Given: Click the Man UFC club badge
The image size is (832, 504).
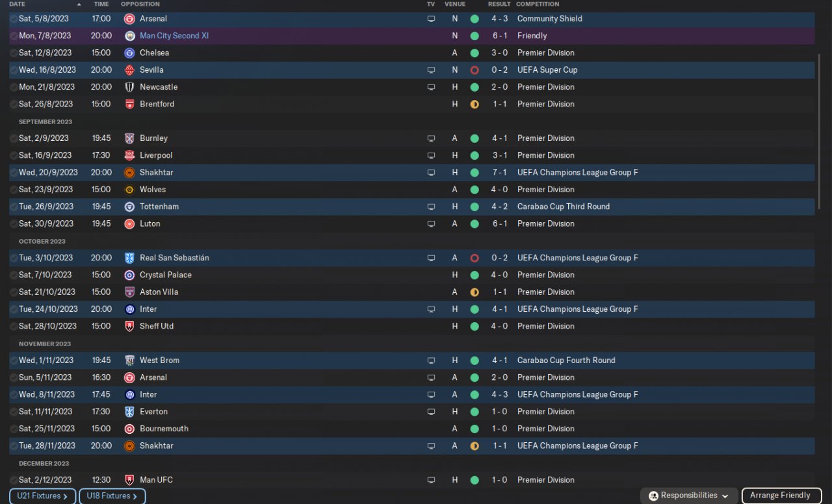Looking at the screenshot, I should [129, 481].
